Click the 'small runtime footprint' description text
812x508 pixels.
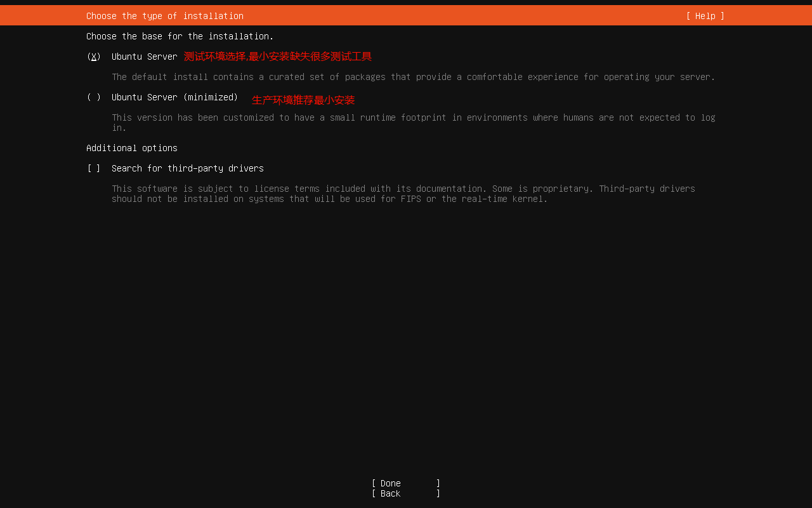click(414, 123)
